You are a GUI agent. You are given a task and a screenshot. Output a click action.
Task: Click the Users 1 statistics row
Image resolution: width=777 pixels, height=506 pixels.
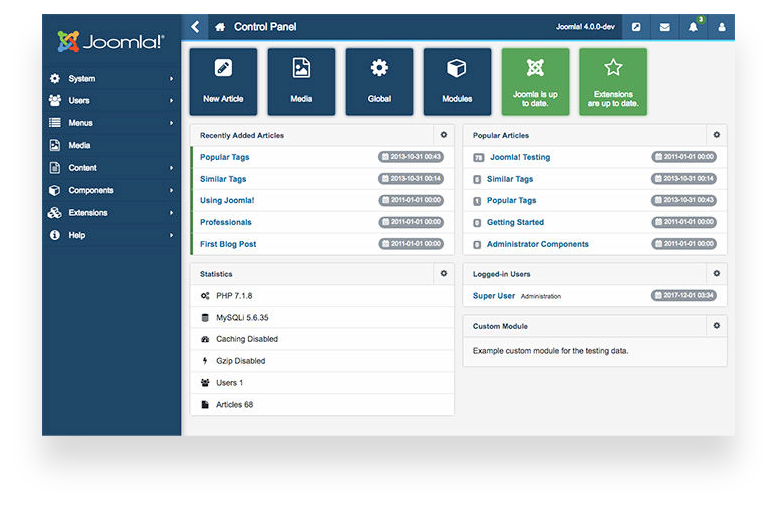click(x=322, y=383)
